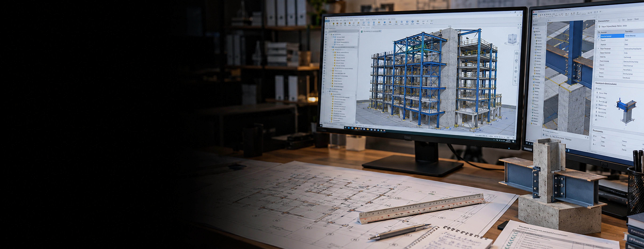Click the green icon beside the viewport title label
The height and width of the screenshot is (249, 644).
pyautogui.click(x=362, y=32)
